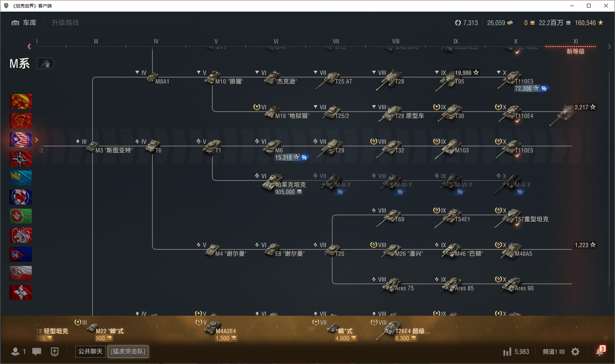615x364 pixels.
Task: Select the German iron cross nation flag
Action: point(21,159)
